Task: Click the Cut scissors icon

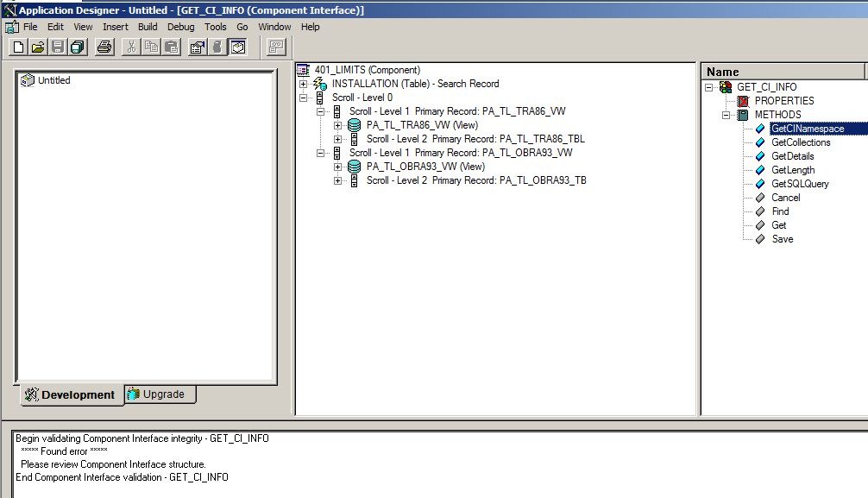Action: pyautogui.click(x=131, y=47)
